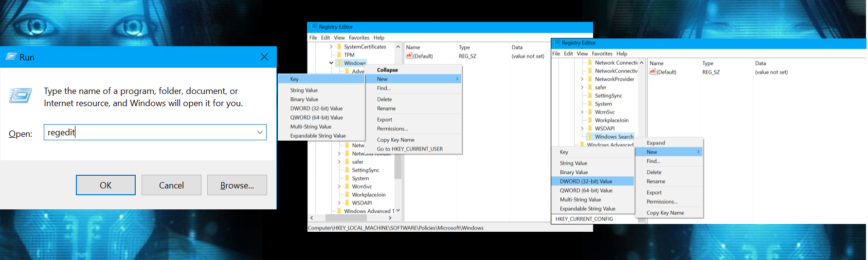This screenshot has height=260, width=868.
Task: Select highlighted Key entry in the New submenu
Action: click(321, 79)
